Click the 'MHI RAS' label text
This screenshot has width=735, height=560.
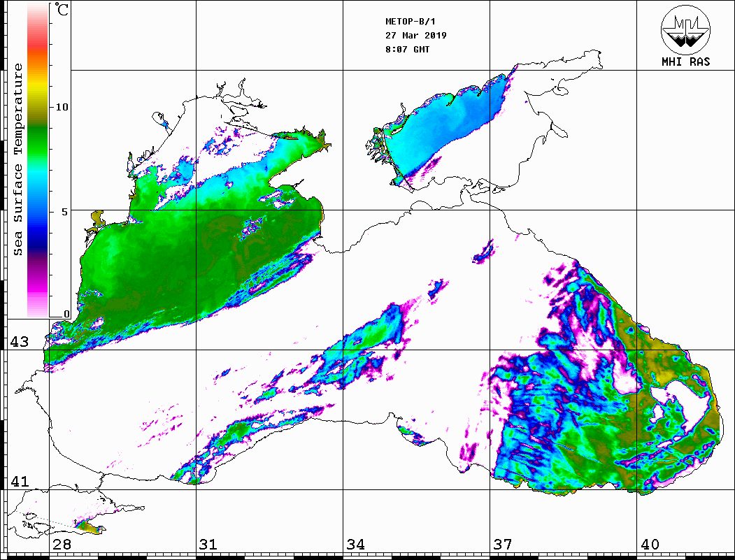click(x=685, y=62)
